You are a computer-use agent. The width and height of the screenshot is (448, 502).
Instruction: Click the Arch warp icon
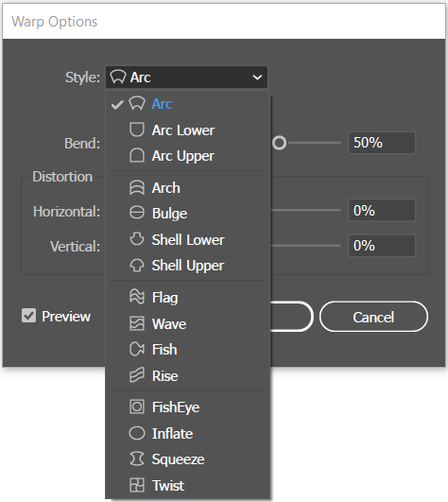coord(137,187)
